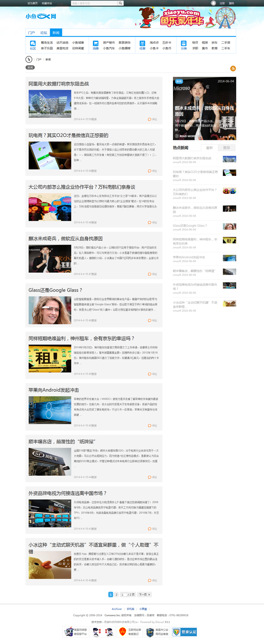Click the yellow 租 sign thumbnail

pos(50,359)
